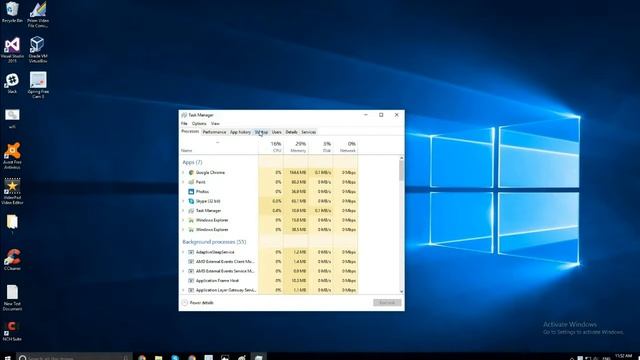640x360 pixels.
Task: Switch to the Users tab
Action: coord(277,132)
